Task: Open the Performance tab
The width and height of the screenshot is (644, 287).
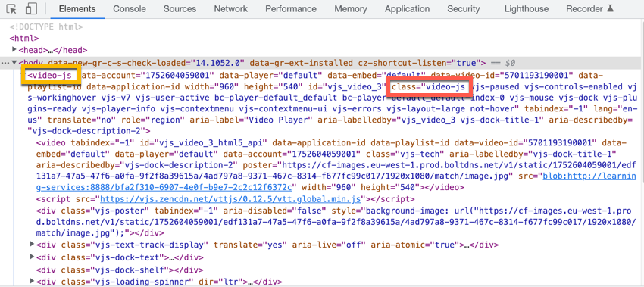Action: coord(291,8)
